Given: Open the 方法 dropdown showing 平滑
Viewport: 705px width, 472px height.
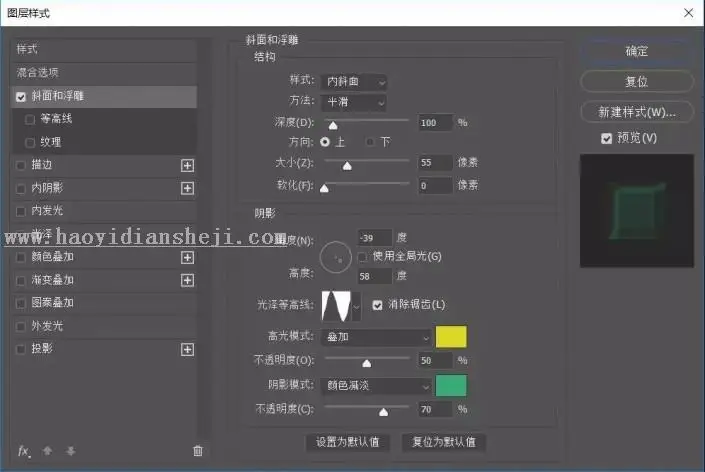Looking at the screenshot, I should (354, 103).
